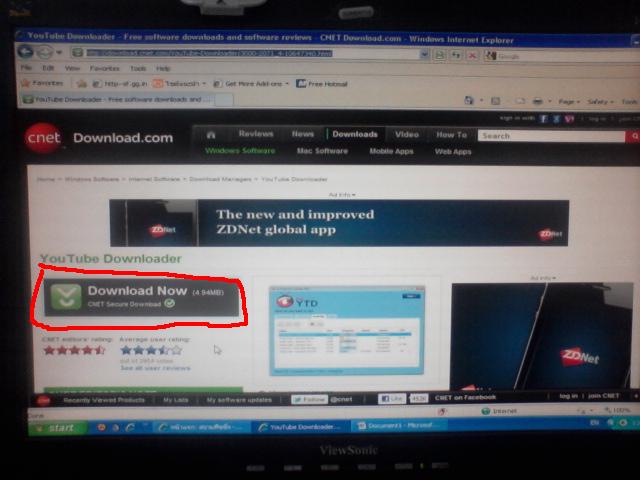Image resolution: width=640 pixels, height=480 pixels.
Task: Open the How To navigation tab
Action: (451, 135)
